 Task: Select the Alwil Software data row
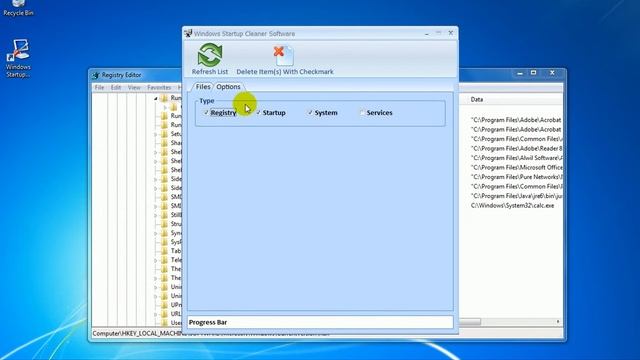517,158
